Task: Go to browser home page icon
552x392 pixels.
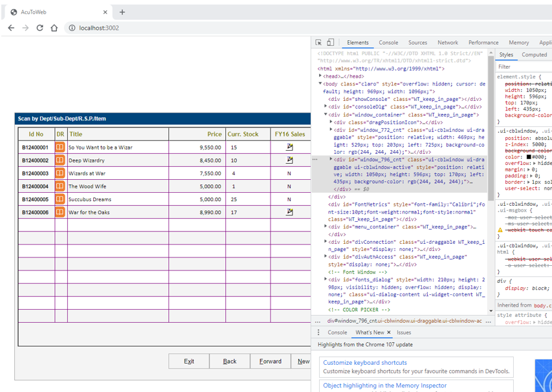Action: point(54,28)
